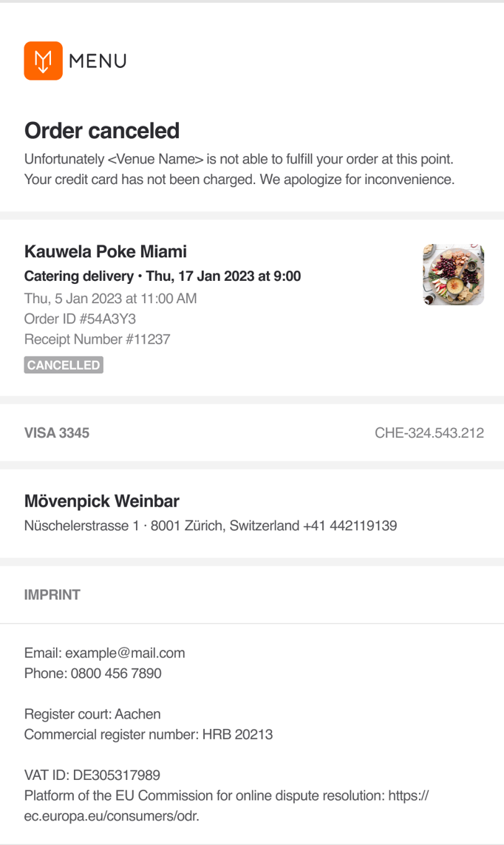Screen dimensions: 504x845
Task: Click the VAT ID DE305317989 text
Action: [92, 776]
